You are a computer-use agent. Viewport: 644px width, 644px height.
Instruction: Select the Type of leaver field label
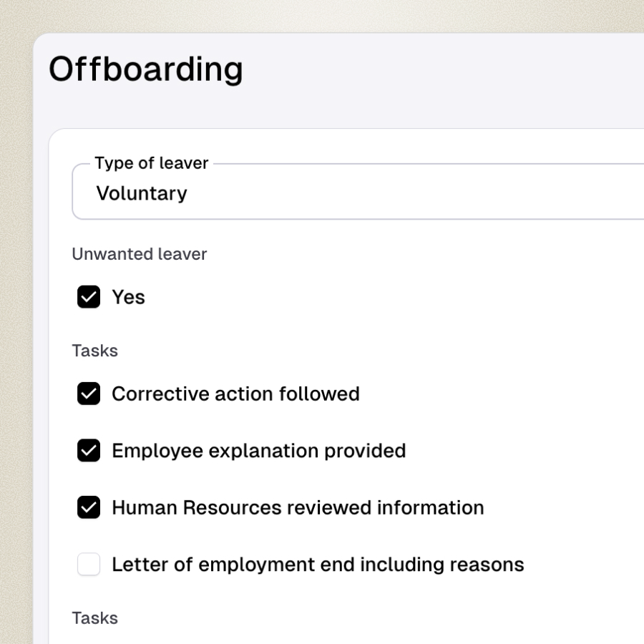pyautogui.click(x=151, y=163)
